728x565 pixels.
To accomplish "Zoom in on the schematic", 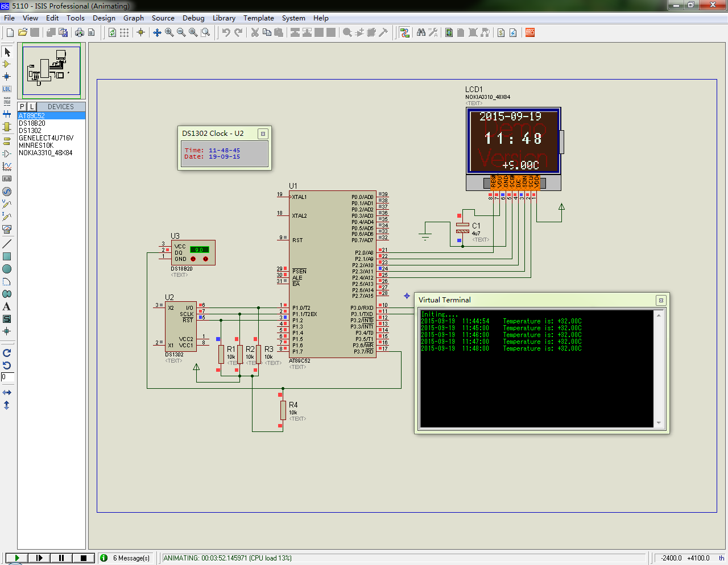I will click(x=169, y=32).
